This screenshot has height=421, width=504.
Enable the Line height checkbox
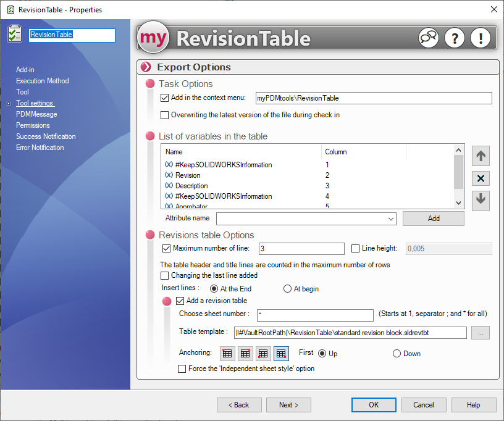[355, 248]
